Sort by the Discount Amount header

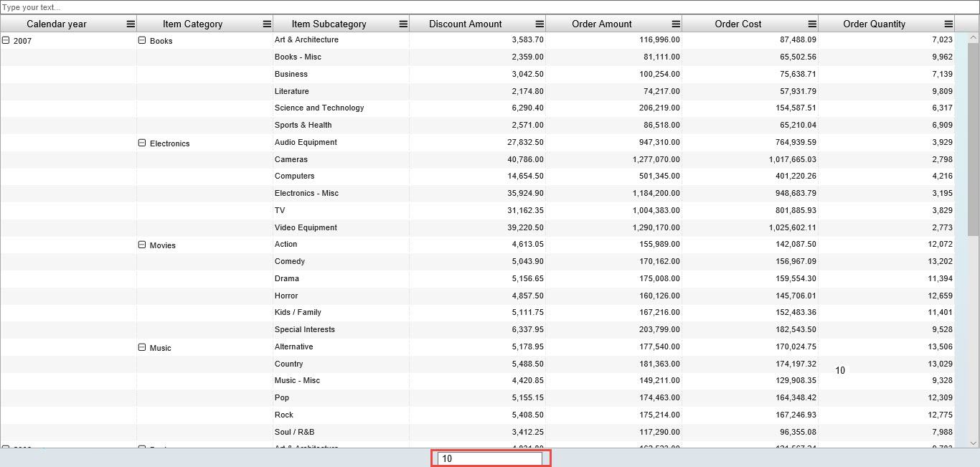(465, 24)
